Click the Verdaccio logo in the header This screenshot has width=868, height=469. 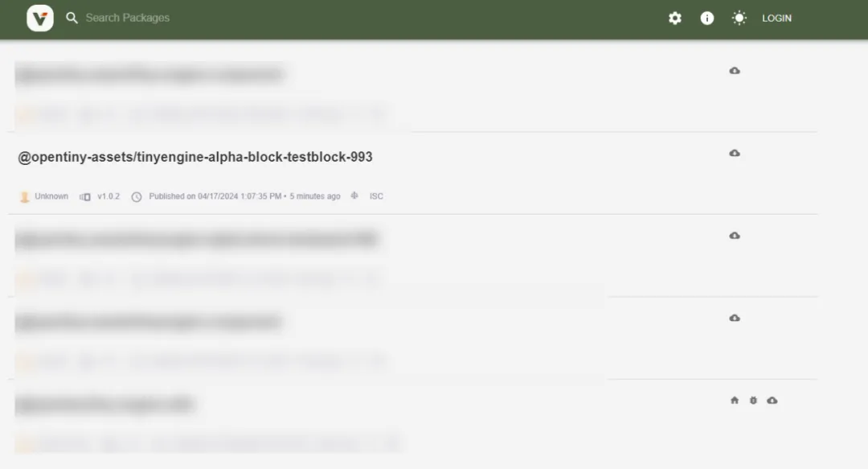(x=40, y=19)
